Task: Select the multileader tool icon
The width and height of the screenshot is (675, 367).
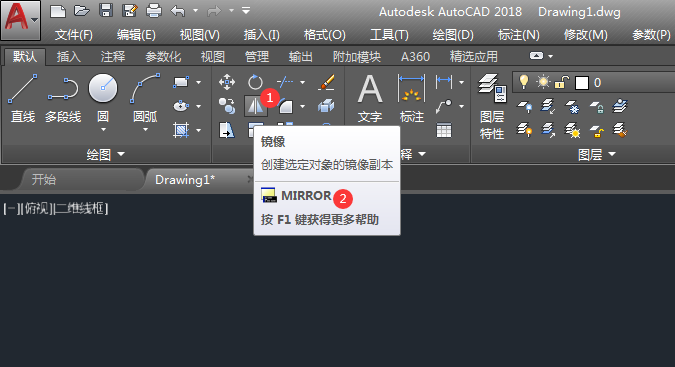Action: 443,106
